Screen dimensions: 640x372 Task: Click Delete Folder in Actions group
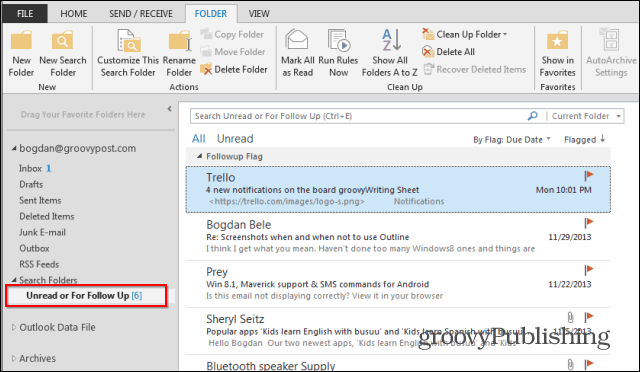point(234,69)
